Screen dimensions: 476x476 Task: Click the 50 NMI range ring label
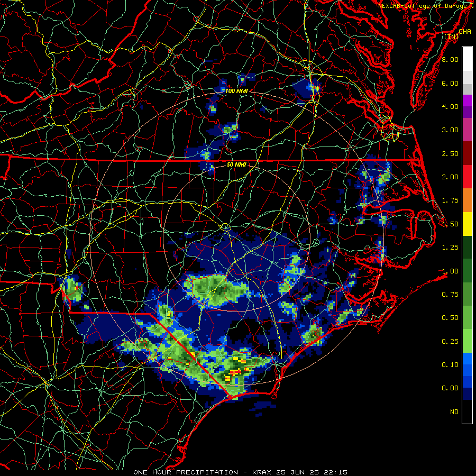coord(236,165)
